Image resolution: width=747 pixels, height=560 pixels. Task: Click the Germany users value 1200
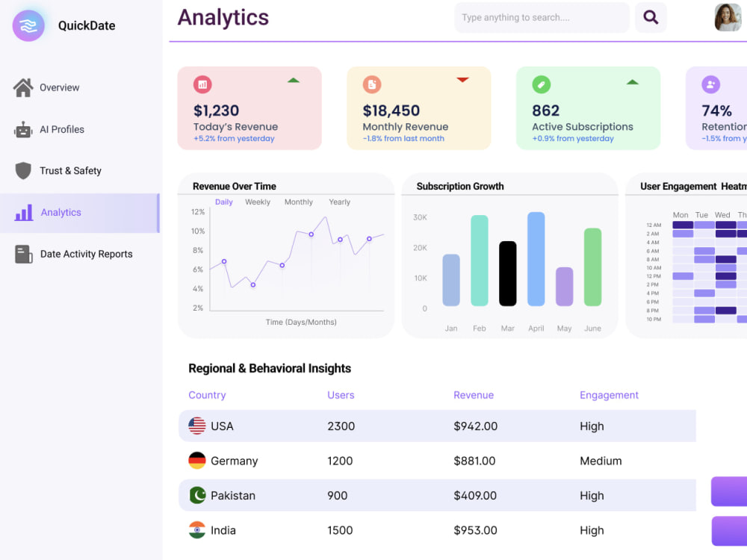click(340, 461)
